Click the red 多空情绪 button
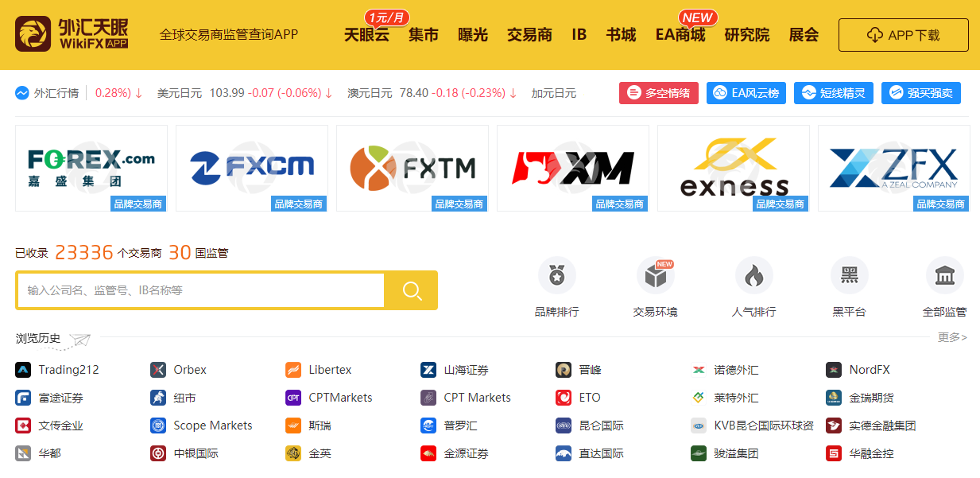This screenshot has height=478, width=980. [659, 93]
